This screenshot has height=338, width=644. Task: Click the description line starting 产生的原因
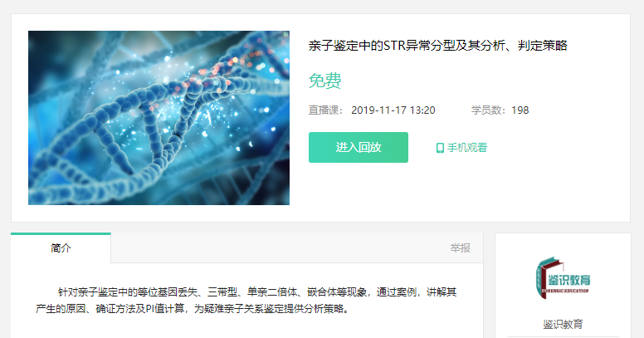coord(193,308)
